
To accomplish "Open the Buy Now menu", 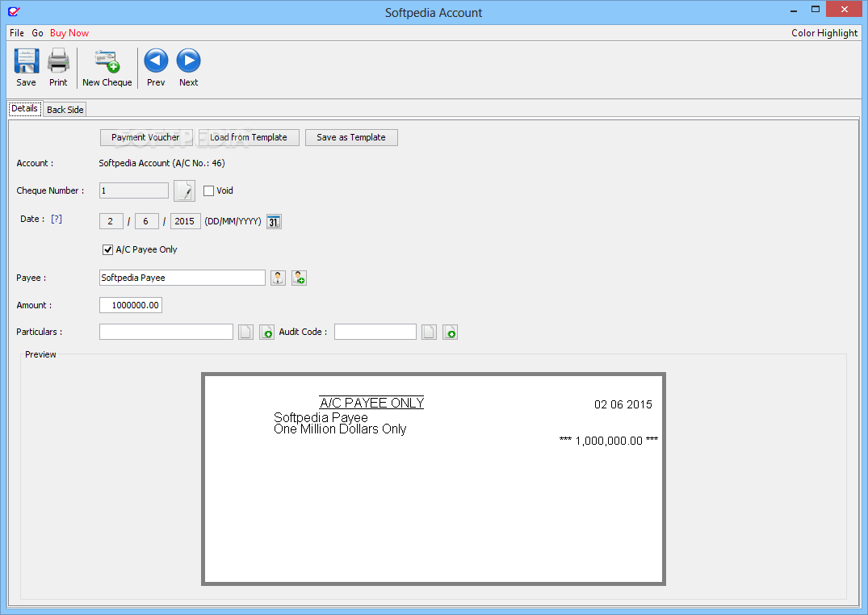I will 69,33.
